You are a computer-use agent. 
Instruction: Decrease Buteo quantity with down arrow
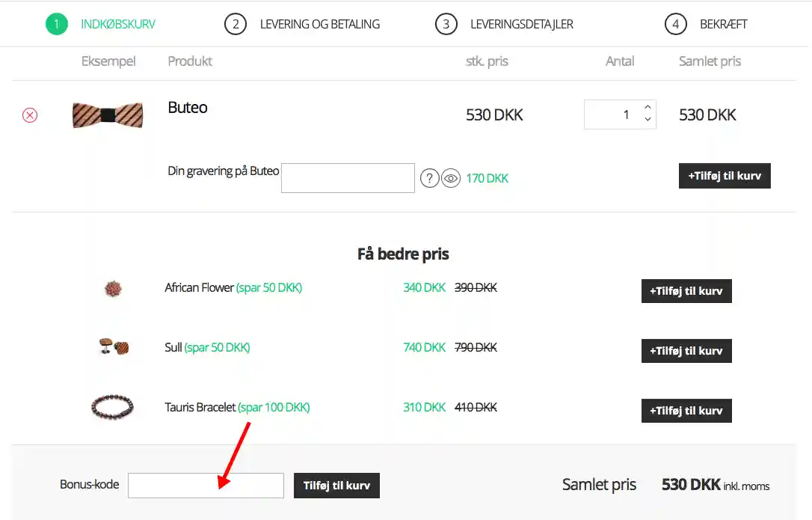coord(648,120)
